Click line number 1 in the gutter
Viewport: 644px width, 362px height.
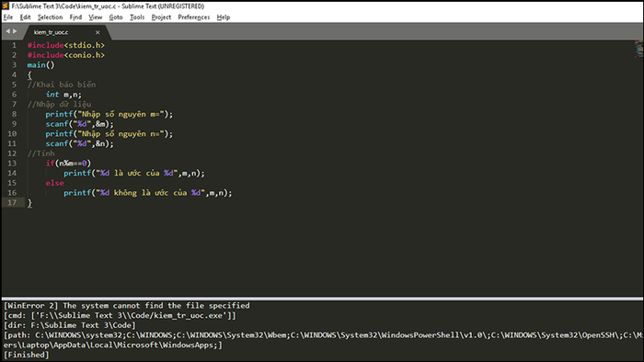point(15,45)
